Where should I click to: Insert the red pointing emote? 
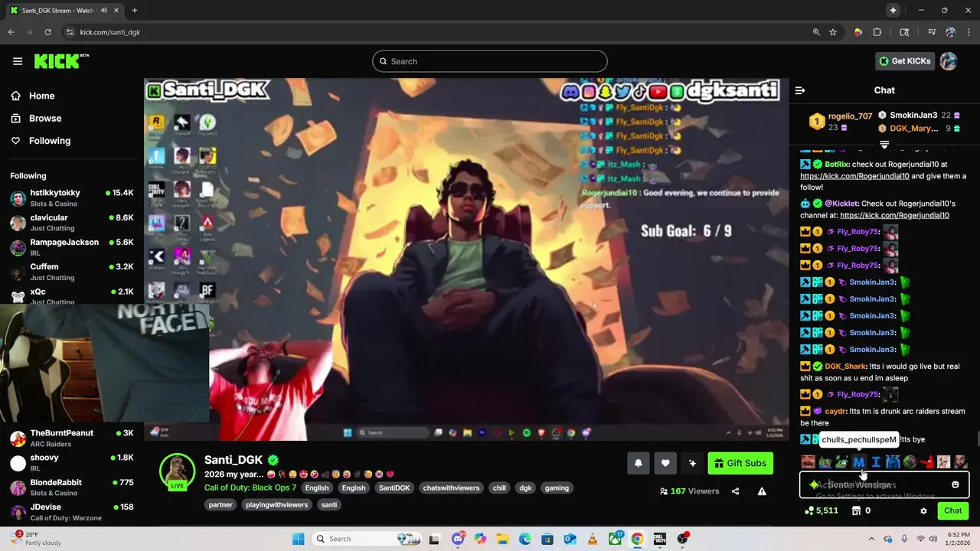926,462
